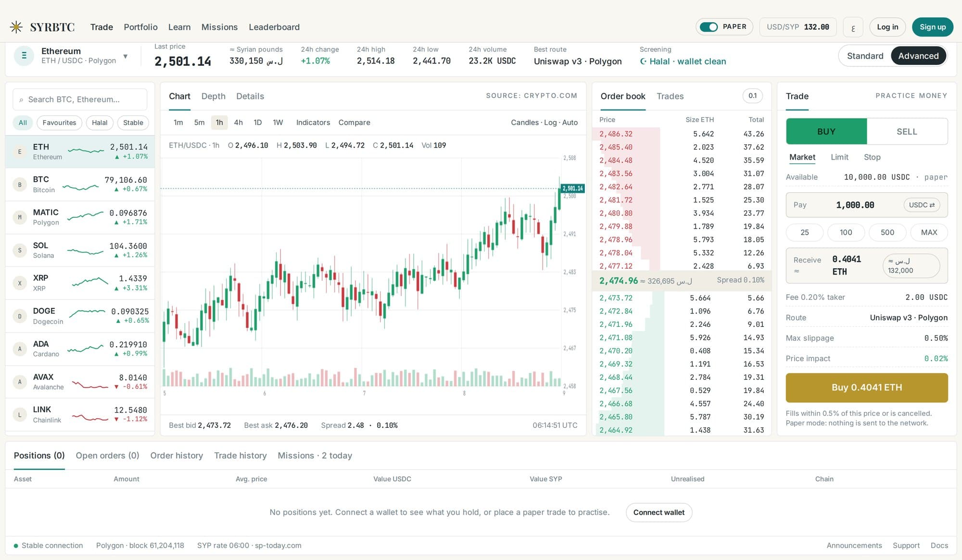Open the USDC currency switcher in Pay field

coord(922,205)
